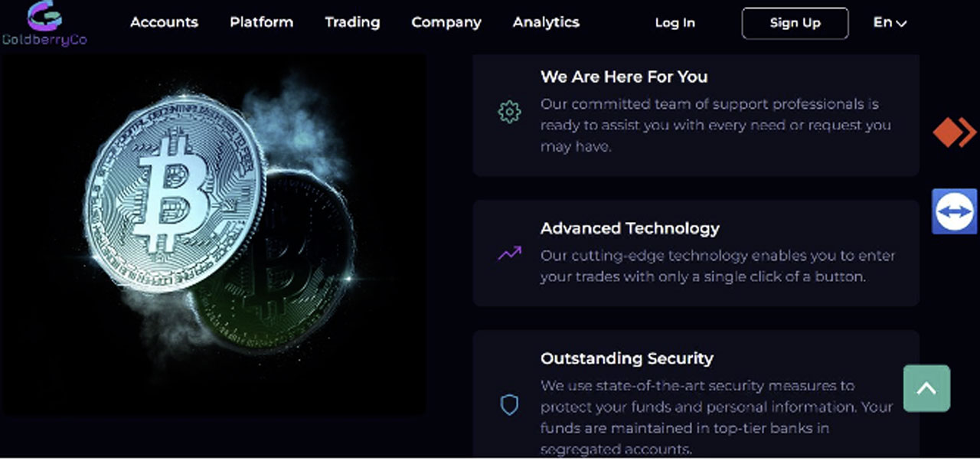This screenshot has height=461, width=980.
Task: Click the Log In link
Action: click(675, 23)
